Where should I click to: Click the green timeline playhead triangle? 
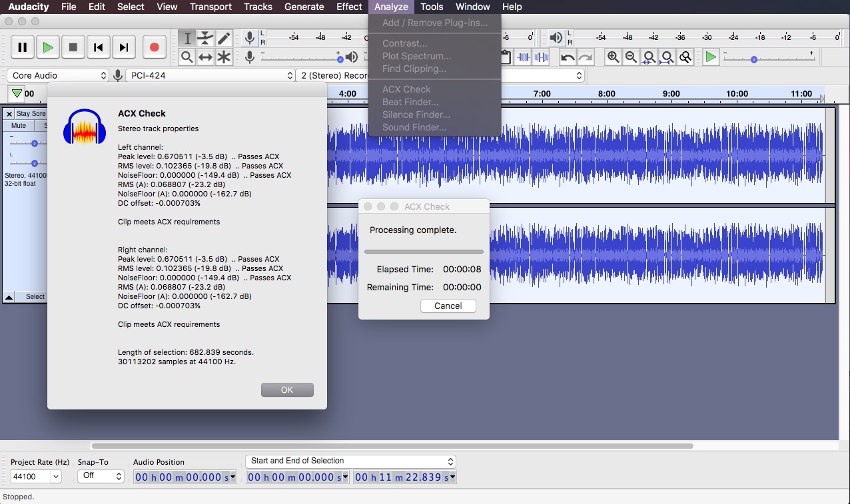17,94
